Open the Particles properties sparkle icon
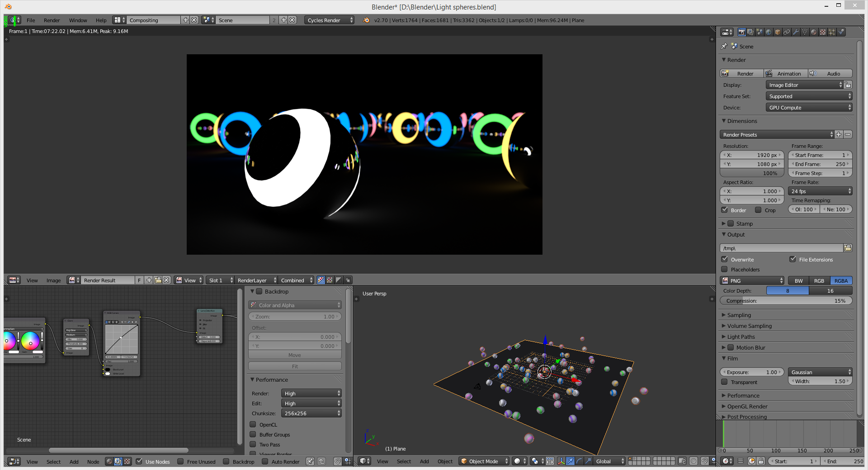The height and width of the screenshot is (470, 868). coord(832,32)
